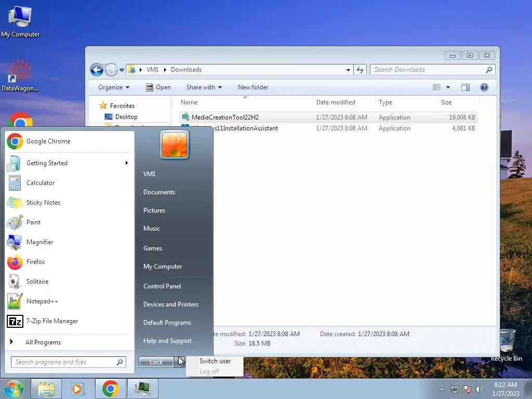Click Chrome taskbar icon
532x399 pixels.
coord(110,389)
